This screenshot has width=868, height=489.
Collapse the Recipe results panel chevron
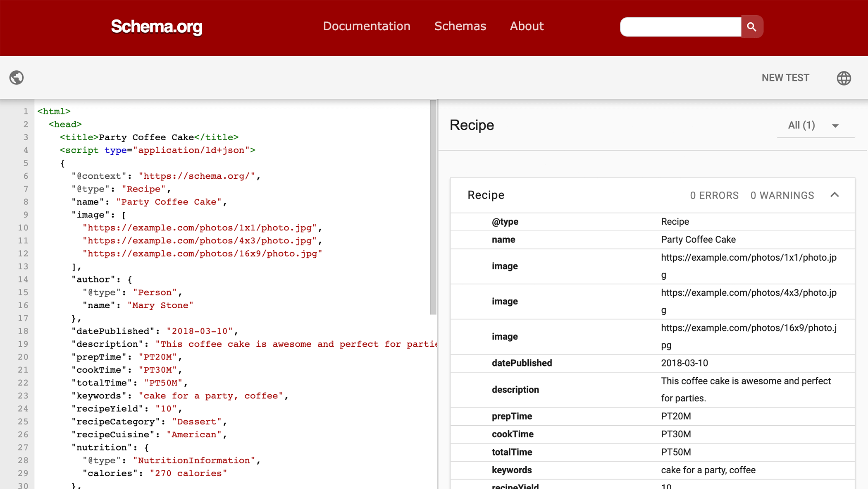tap(835, 194)
